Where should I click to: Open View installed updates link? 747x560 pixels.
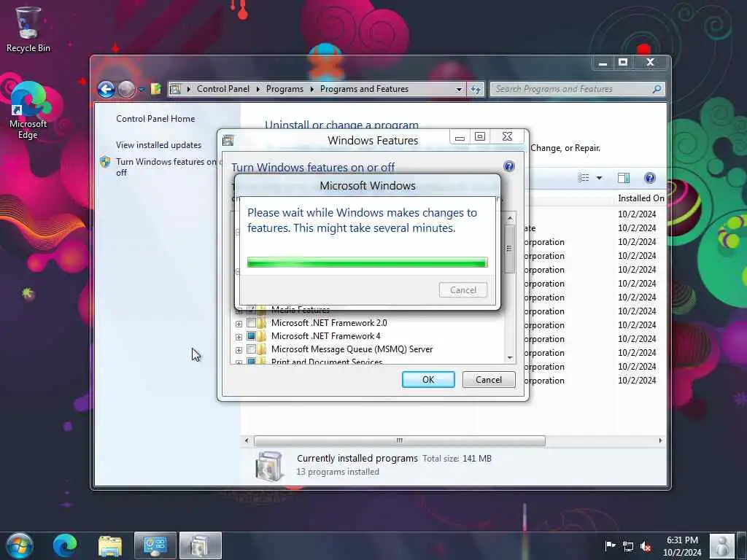(x=158, y=145)
